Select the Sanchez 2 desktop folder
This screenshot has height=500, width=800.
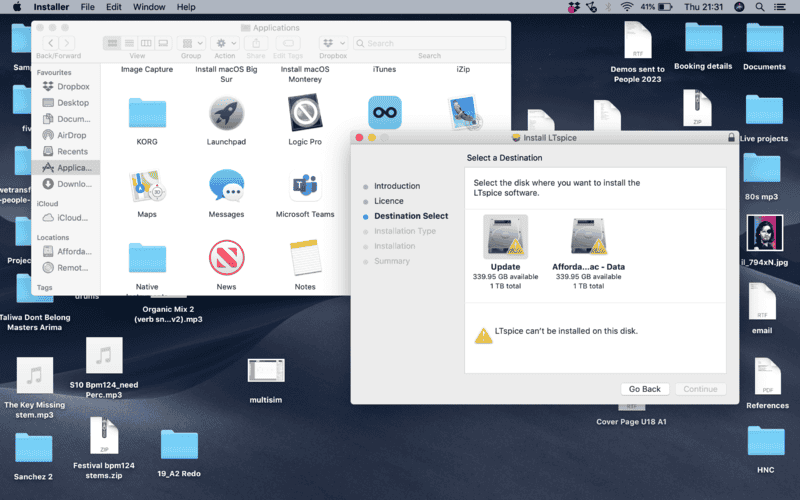coord(34,448)
